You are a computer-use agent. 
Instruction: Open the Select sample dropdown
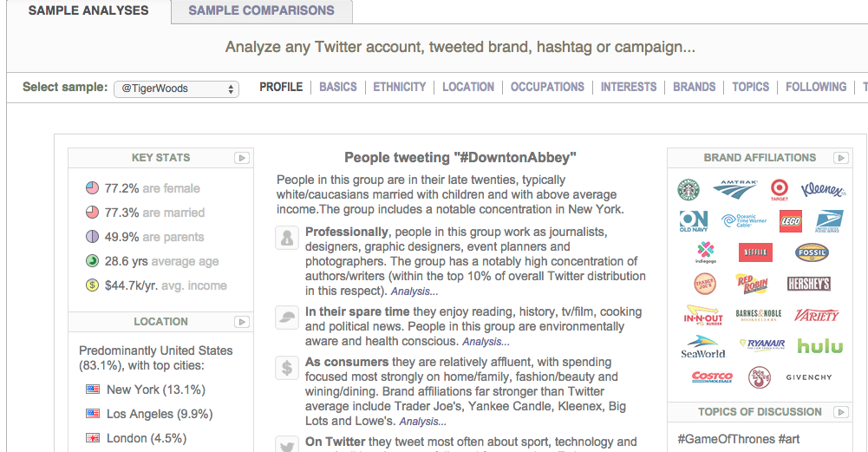click(x=176, y=88)
